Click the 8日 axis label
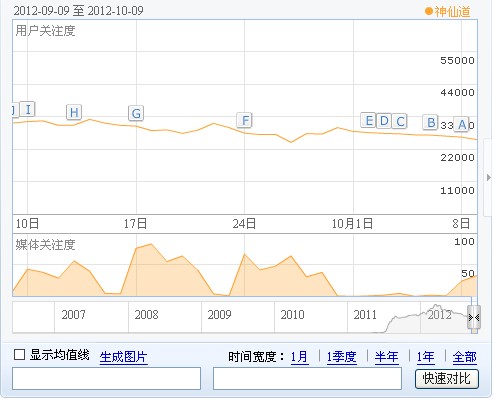This screenshot has height=399, width=494. pos(461,223)
